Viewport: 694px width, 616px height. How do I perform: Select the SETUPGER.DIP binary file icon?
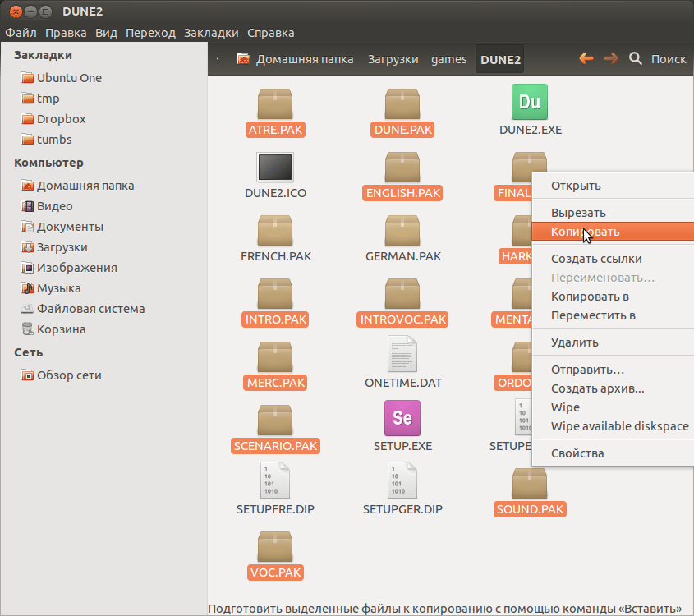[402, 480]
